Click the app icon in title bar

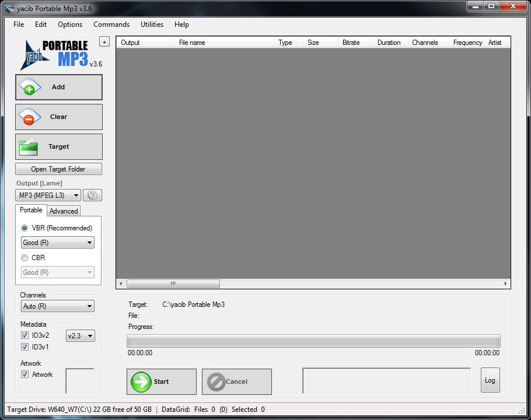9,8
